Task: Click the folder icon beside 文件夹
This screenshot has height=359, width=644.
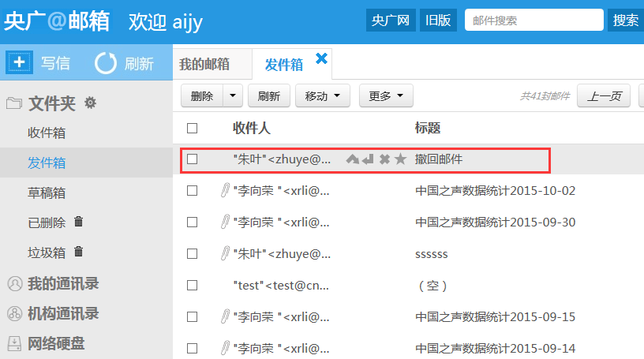Action: tap(14, 103)
